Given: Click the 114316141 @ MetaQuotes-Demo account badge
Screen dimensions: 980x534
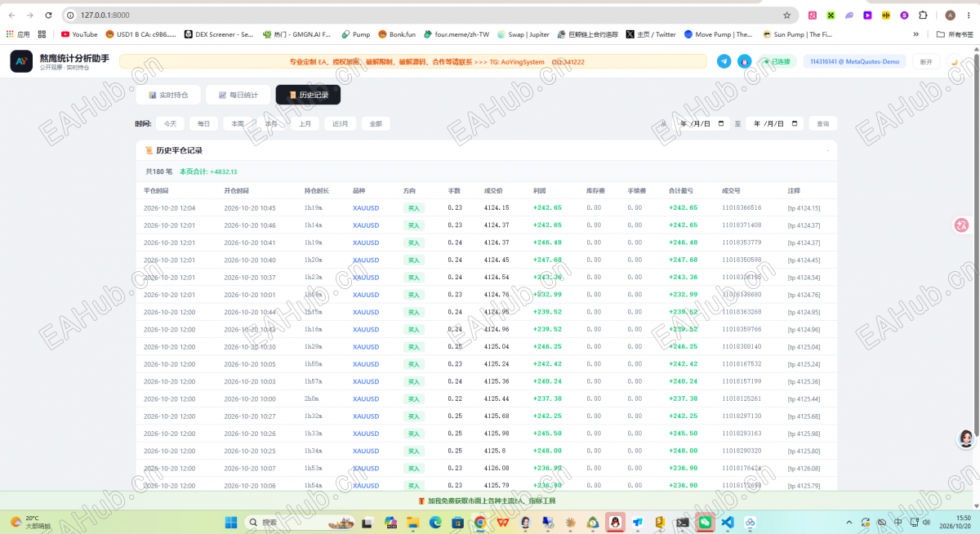Looking at the screenshot, I should [x=856, y=61].
